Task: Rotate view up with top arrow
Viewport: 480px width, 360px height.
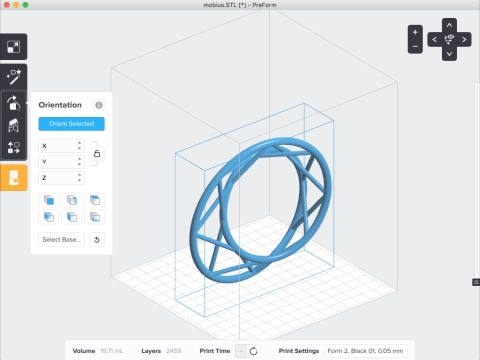Action: 449,25
